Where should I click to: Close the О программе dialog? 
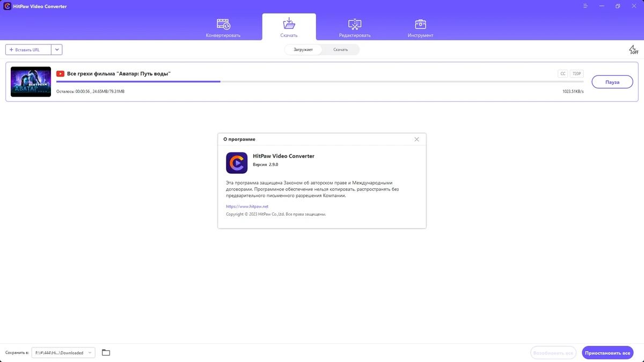416,139
